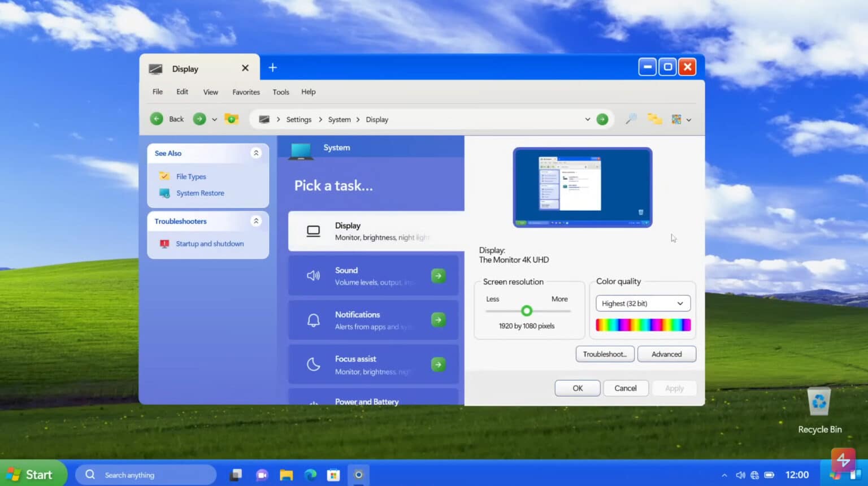Click the Notifications bell icon
Viewport: 868px width, 486px height.
click(x=314, y=320)
